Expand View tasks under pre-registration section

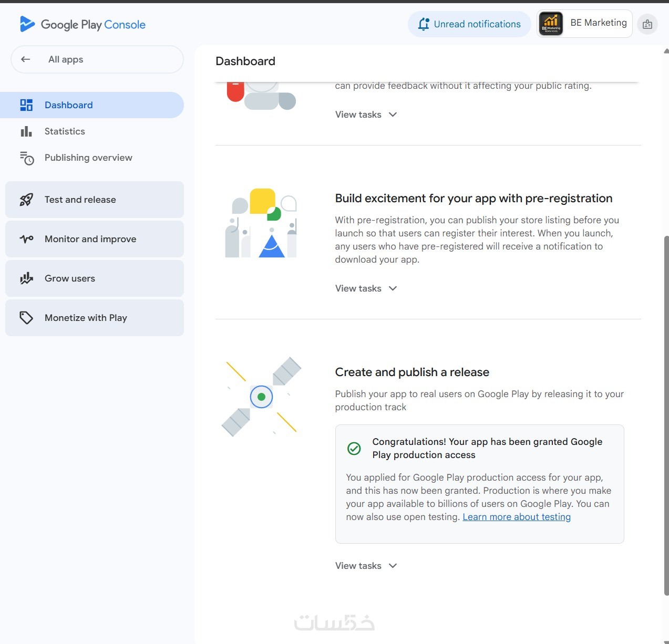[366, 288]
